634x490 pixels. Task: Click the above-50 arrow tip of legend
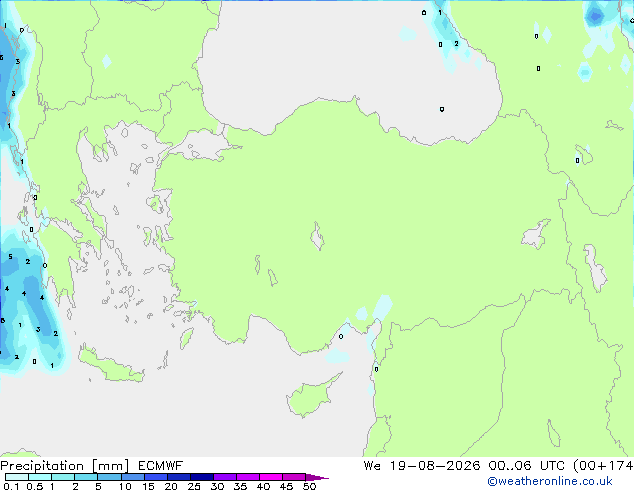pos(317,477)
